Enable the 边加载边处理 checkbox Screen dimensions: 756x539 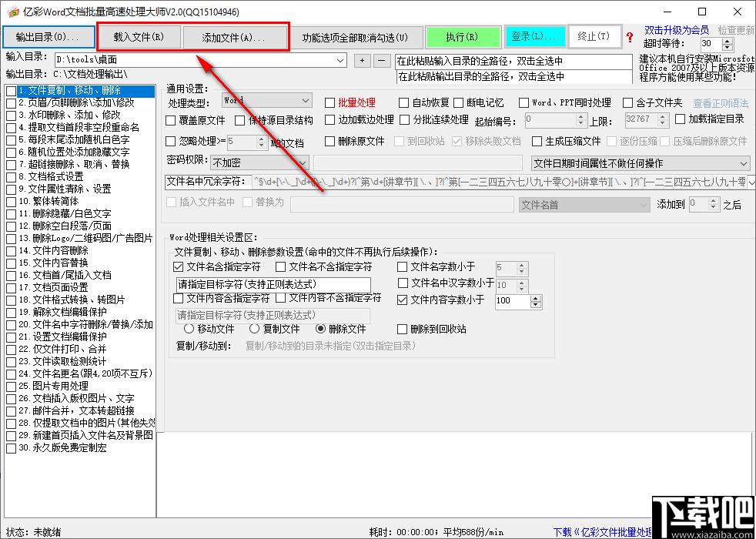[329, 119]
